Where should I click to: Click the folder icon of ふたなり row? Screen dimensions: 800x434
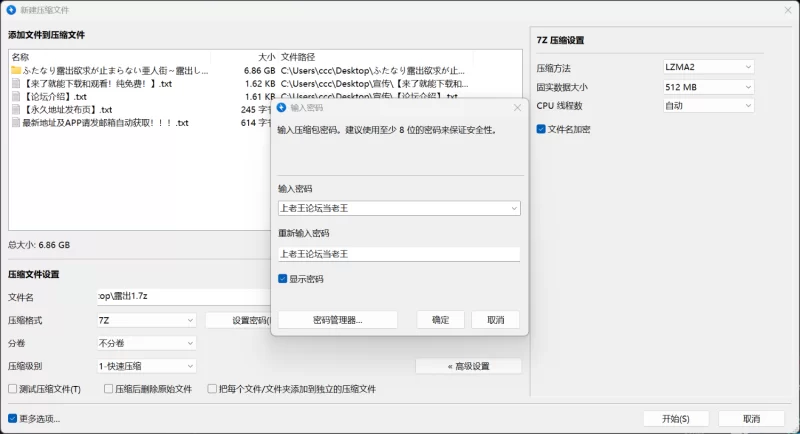tap(16, 70)
